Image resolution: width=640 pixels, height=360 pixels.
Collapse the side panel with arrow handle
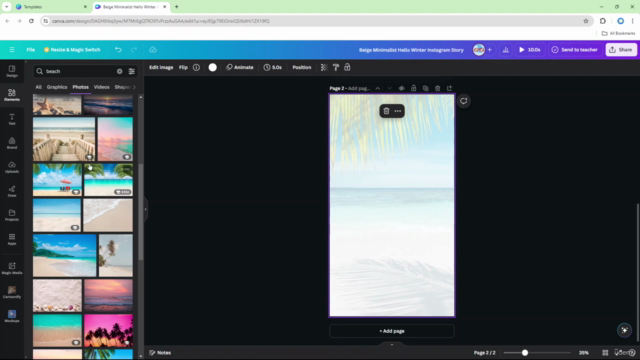click(x=145, y=209)
